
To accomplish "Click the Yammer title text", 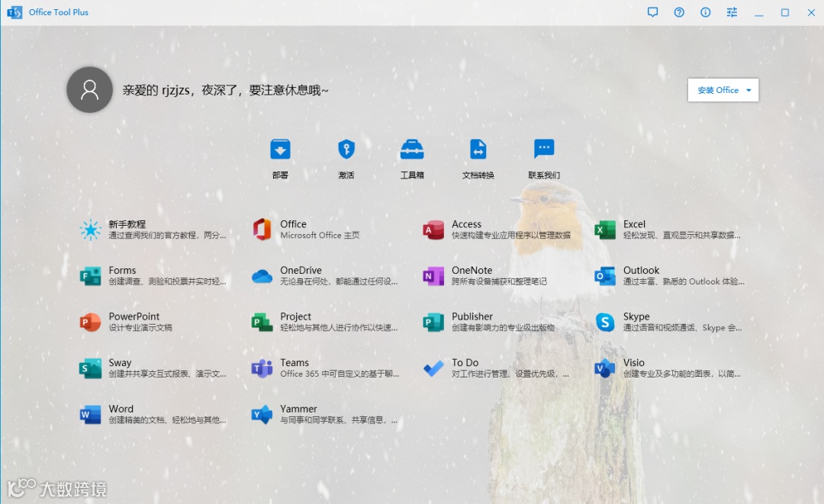I will (x=298, y=409).
